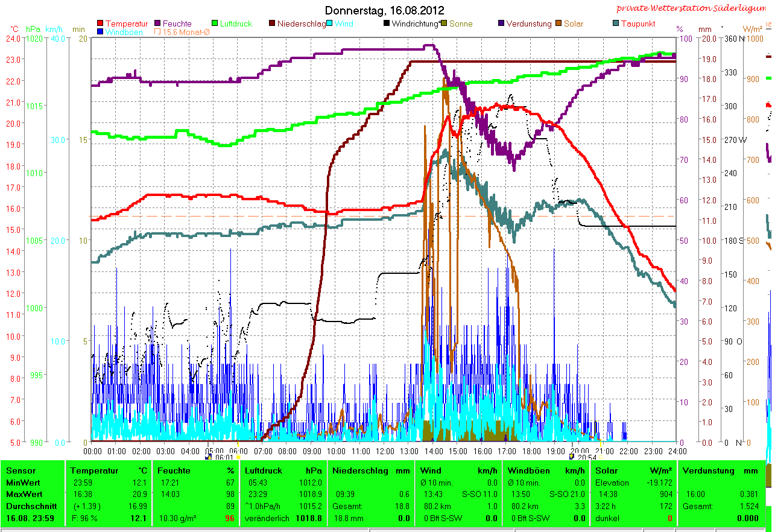Click the sunset icon beside 20:54
Viewport: 772px width, 532px height.
(x=571, y=457)
